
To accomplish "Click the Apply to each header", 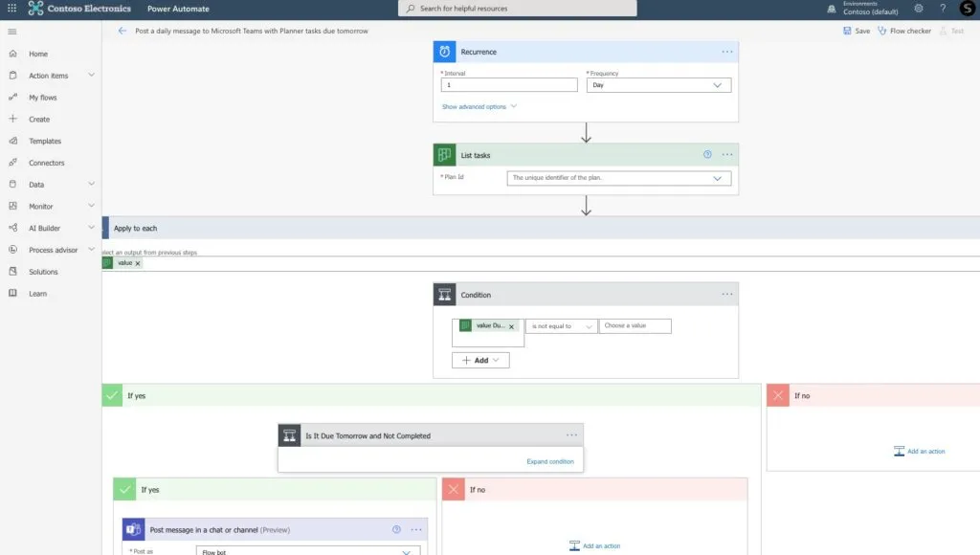I will point(541,228).
